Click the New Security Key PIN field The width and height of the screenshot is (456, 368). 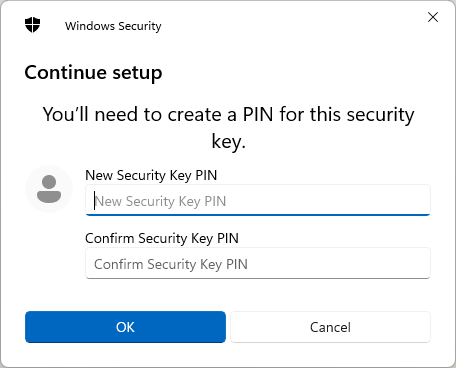(x=258, y=200)
